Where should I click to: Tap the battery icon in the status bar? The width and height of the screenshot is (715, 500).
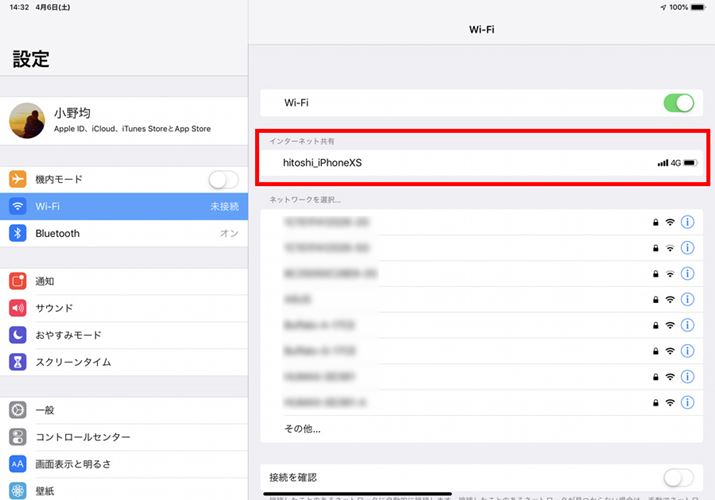(698, 7)
